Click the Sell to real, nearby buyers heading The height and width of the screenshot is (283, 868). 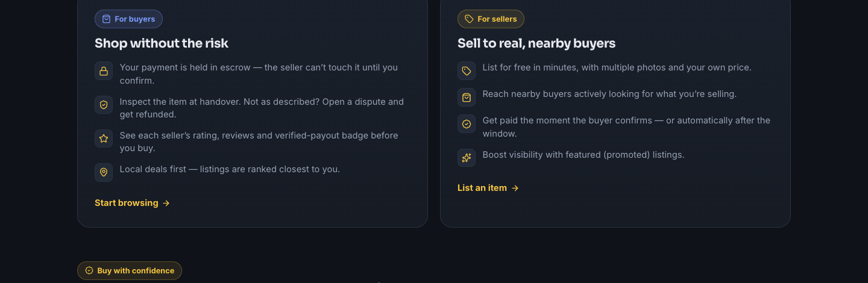(536, 43)
